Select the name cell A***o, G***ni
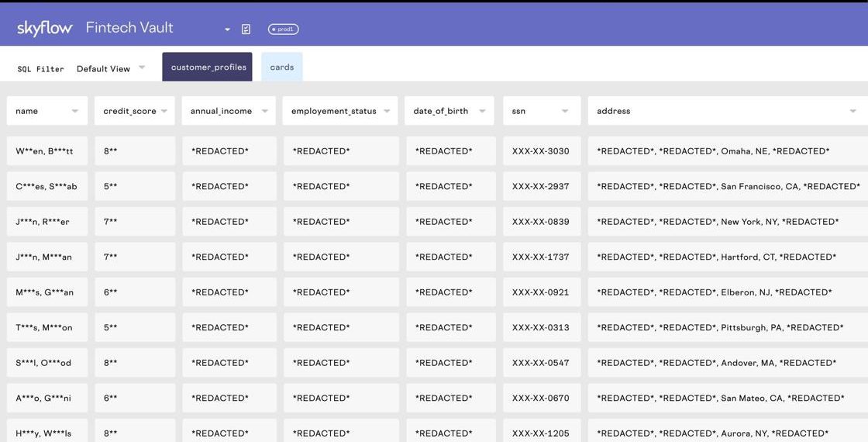 click(47, 398)
